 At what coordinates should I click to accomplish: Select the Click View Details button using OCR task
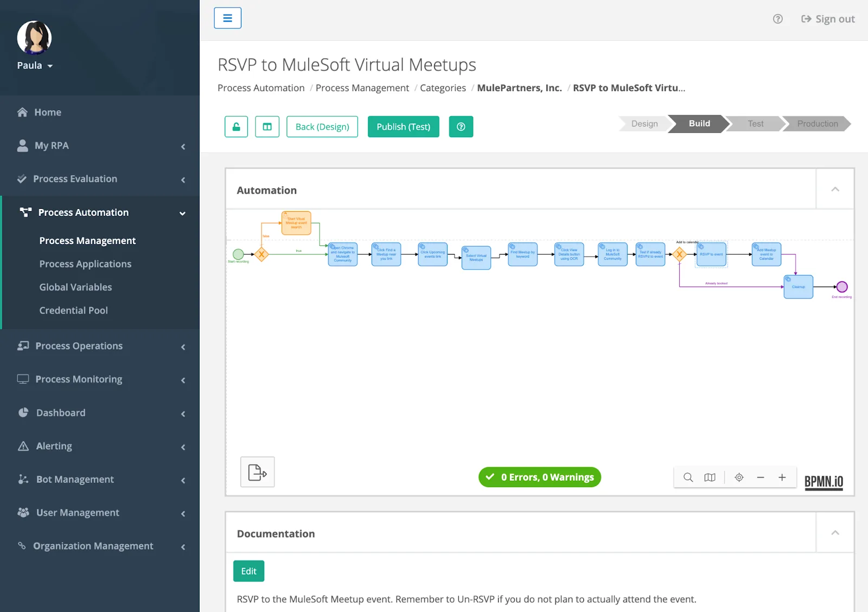(x=569, y=254)
